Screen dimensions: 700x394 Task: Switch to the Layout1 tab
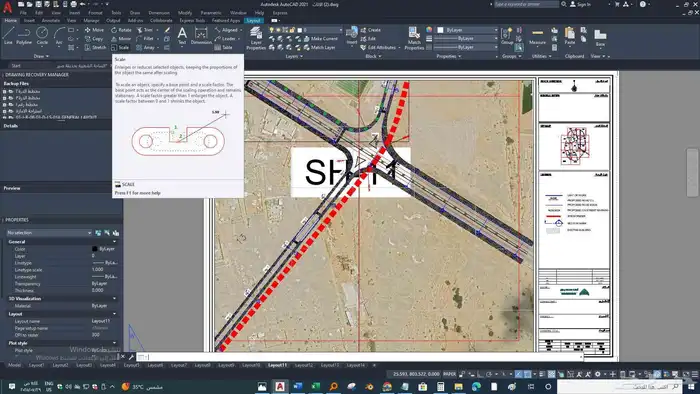[x=36, y=365]
